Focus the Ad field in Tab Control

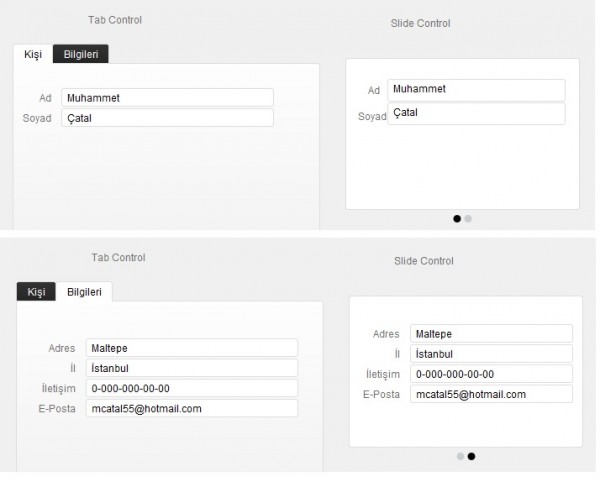(168, 98)
